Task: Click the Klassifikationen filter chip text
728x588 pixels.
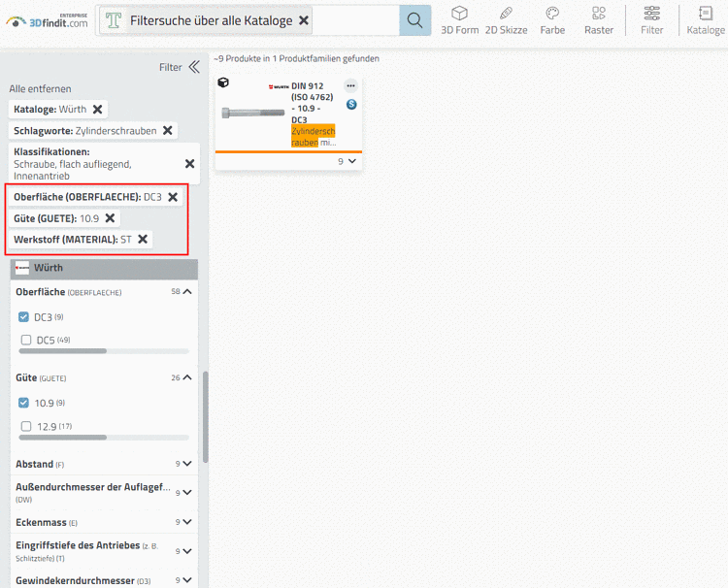Action: pyautogui.click(x=73, y=163)
